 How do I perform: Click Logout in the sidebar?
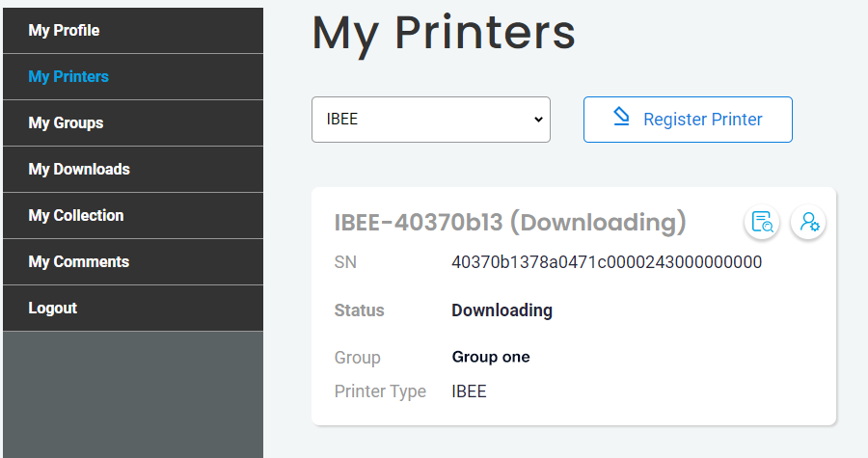point(53,309)
